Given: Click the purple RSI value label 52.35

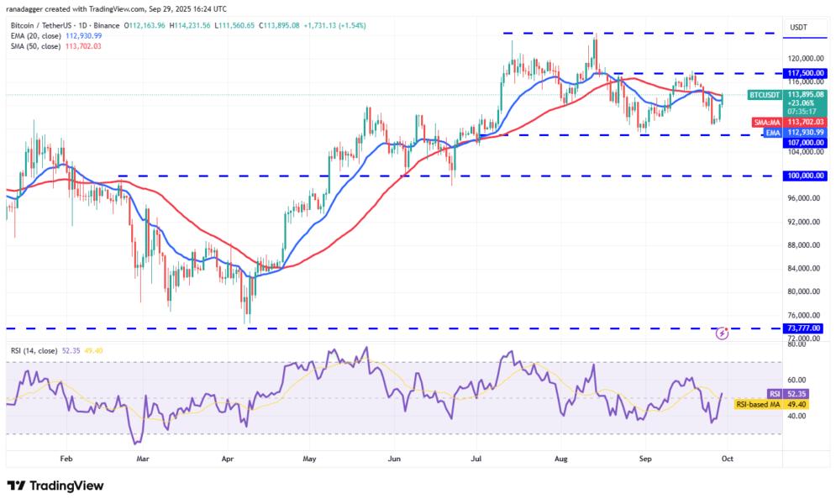Looking at the screenshot, I should [788, 391].
